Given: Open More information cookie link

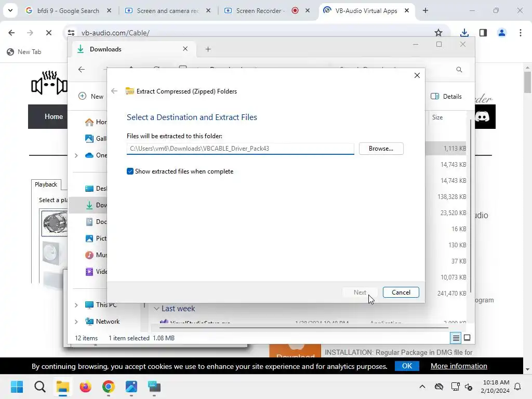Looking at the screenshot, I should pyautogui.click(x=459, y=366).
